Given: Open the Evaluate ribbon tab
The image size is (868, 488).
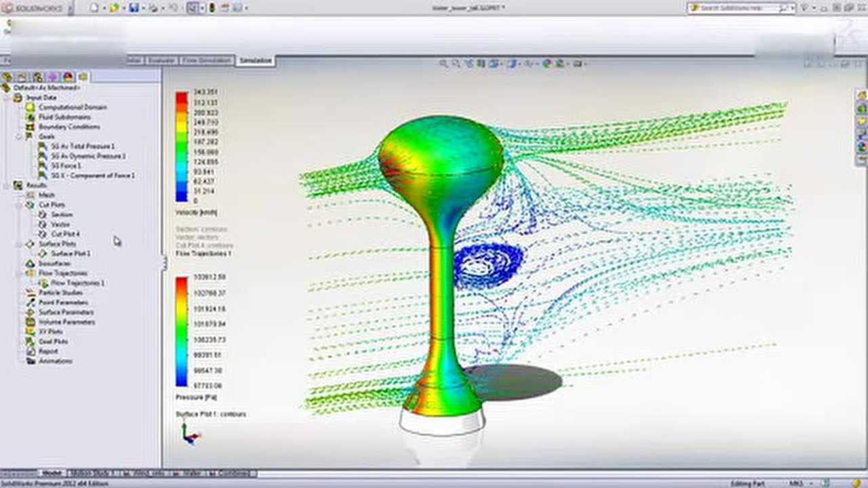Looking at the screenshot, I should point(161,60).
